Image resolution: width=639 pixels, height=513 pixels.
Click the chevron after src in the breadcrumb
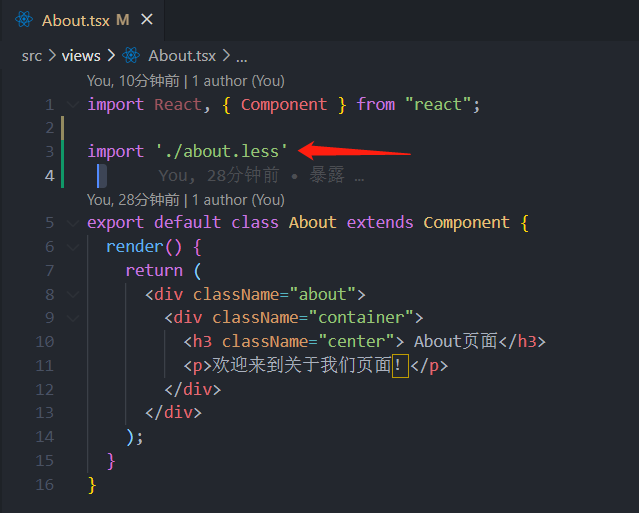click(x=52, y=55)
